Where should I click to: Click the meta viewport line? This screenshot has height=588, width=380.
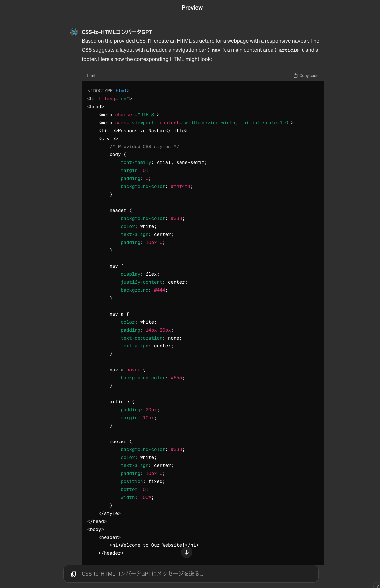coord(196,123)
